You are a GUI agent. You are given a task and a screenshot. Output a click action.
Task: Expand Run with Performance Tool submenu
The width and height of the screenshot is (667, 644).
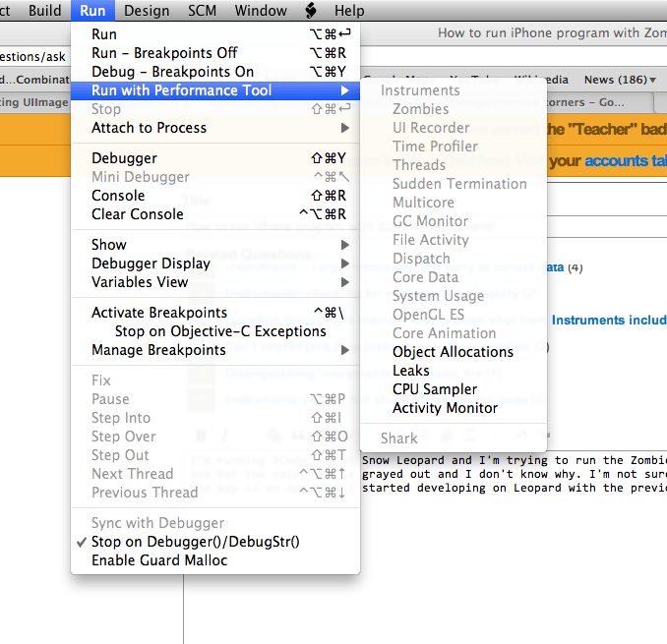click(x=215, y=90)
